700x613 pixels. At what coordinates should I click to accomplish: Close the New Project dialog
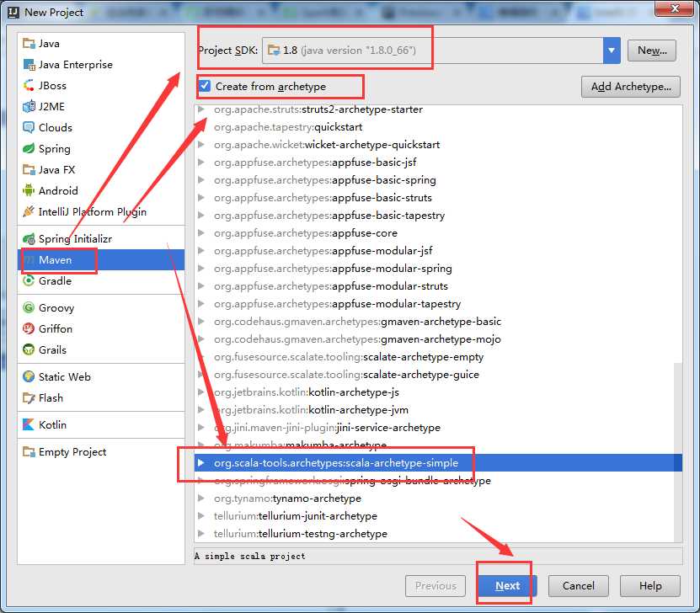[x=675, y=8]
